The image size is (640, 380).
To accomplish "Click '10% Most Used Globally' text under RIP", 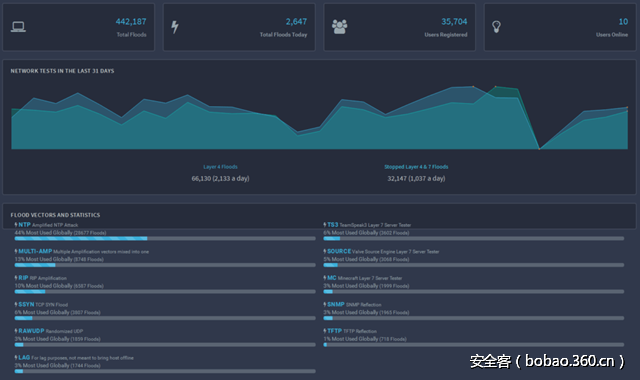I will pyautogui.click(x=43, y=286).
